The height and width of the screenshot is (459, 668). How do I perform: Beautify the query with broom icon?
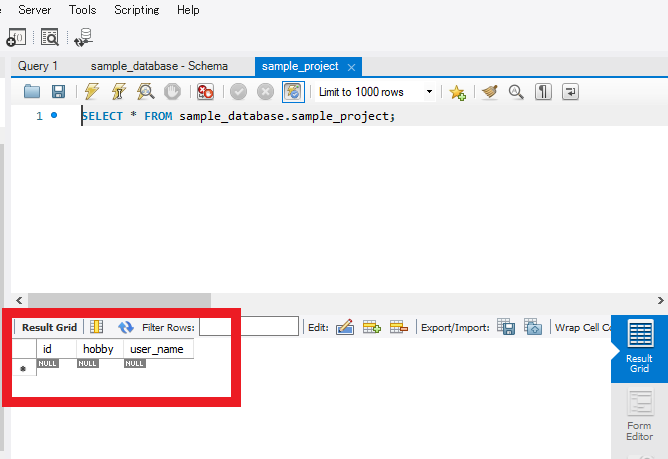pos(490,92)
